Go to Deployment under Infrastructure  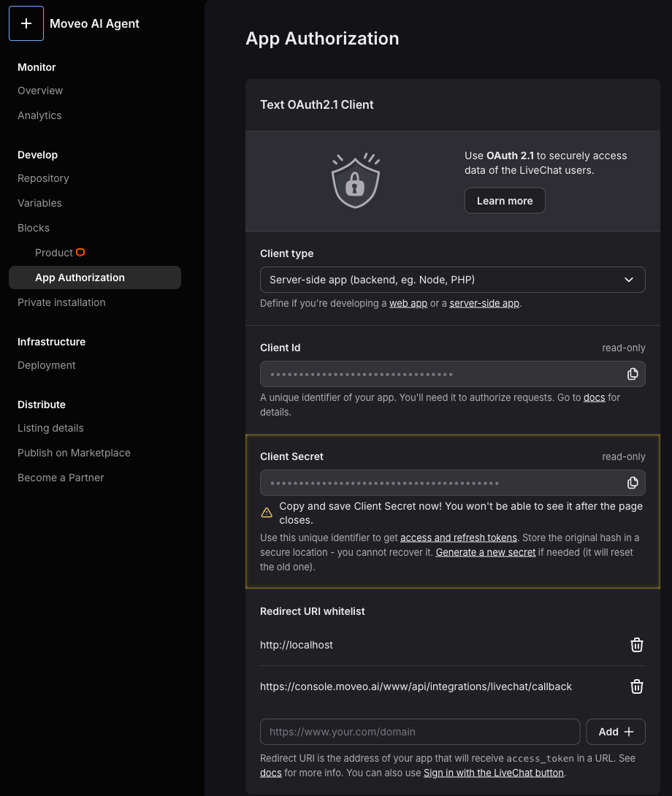[x=46, y=366]
